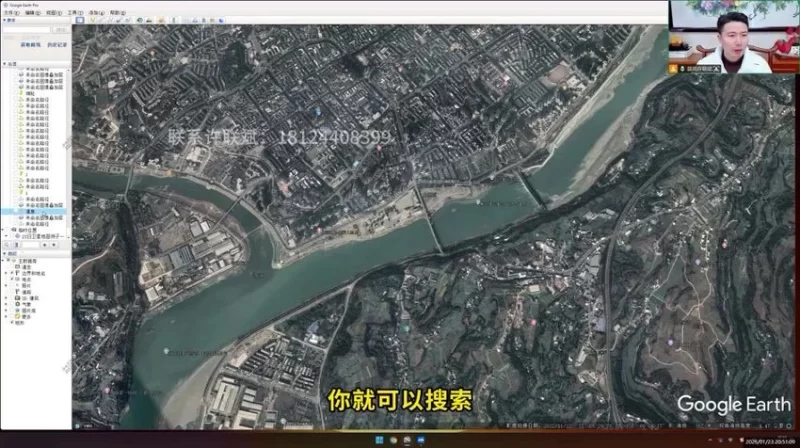Click the Save Image toolbar icon
The image size is (800, 448).
[204, 20]
